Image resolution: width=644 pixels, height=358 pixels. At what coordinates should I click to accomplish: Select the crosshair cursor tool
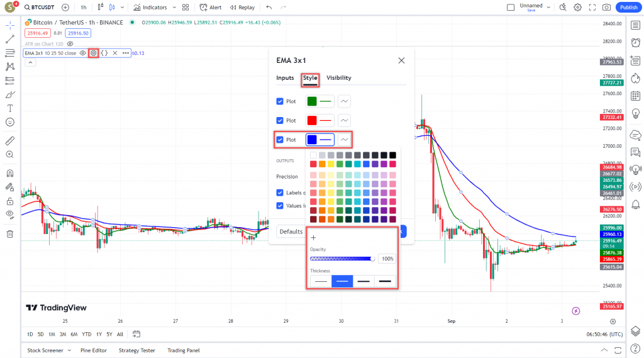[10, 26]
